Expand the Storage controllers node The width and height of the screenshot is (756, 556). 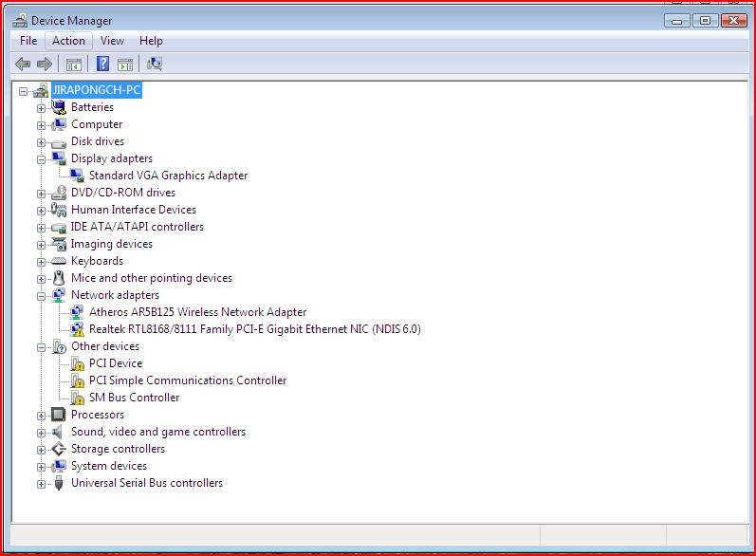(41, 450)
